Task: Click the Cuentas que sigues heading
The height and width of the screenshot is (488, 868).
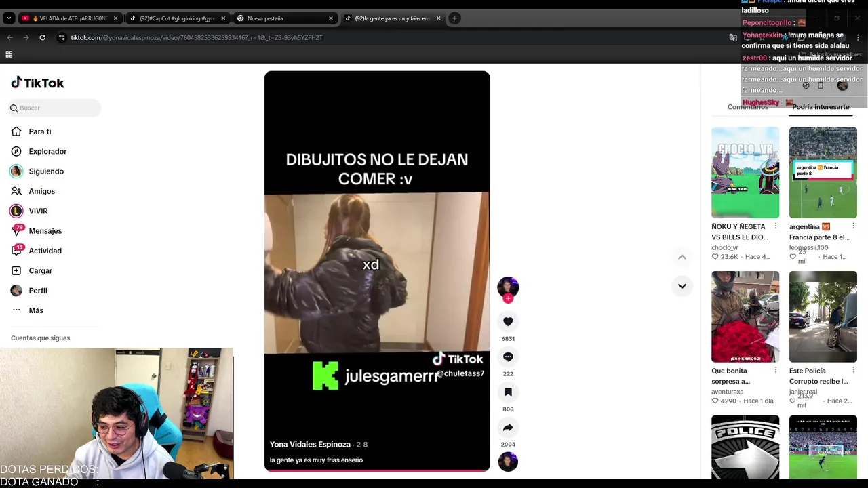Action: pos(40,338)
